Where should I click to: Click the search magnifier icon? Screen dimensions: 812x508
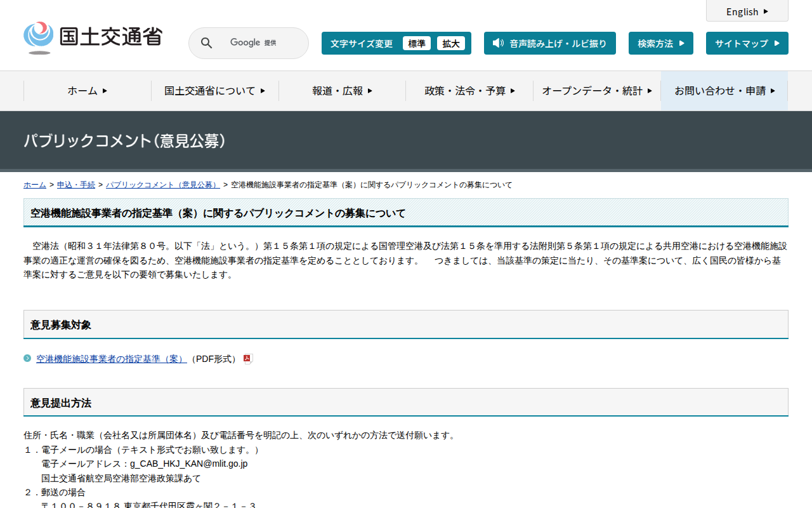(206, 43)
